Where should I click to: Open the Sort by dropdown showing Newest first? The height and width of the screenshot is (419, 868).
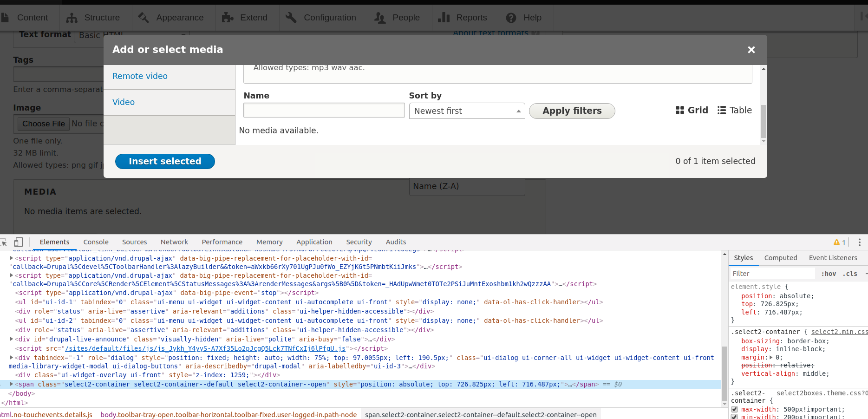(466, 111)
